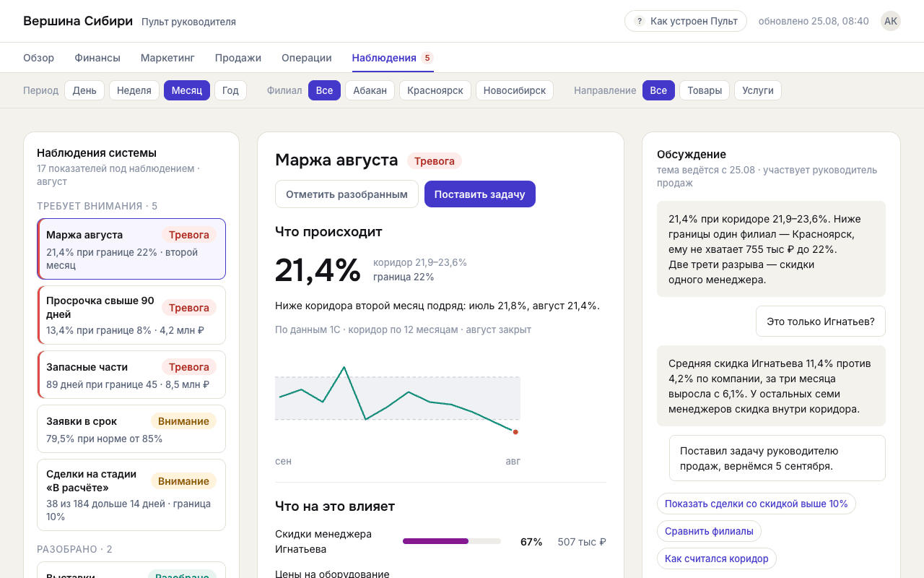Viewport: 924px width, 578px height.
Task: Filter by branch Новосибирск
Action: [515, 90]
